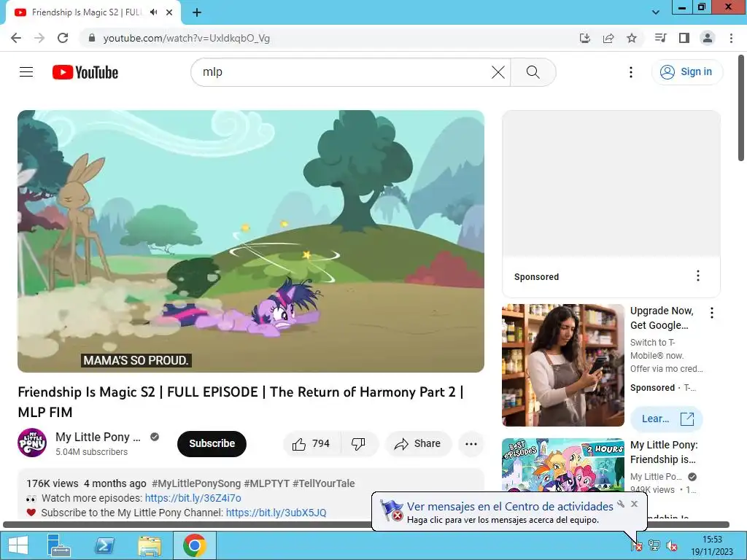
Task: Open the Windows Start button
Action: pyautogui.click(x=18, y=545)
